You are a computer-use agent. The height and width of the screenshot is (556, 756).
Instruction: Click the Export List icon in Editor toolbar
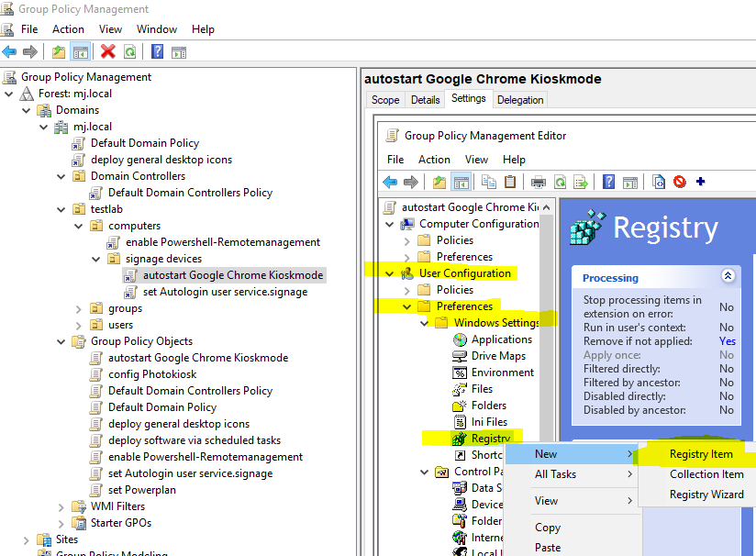[x=581, y=183]
